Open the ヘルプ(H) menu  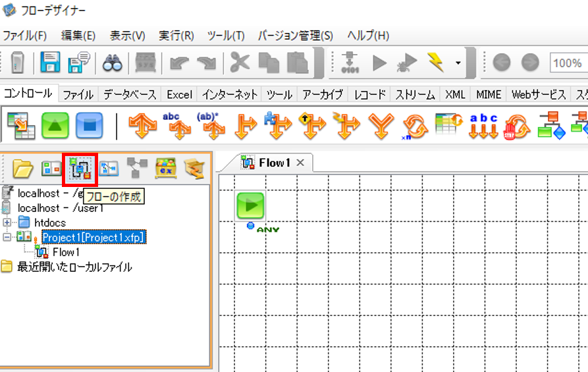[368, 36]
